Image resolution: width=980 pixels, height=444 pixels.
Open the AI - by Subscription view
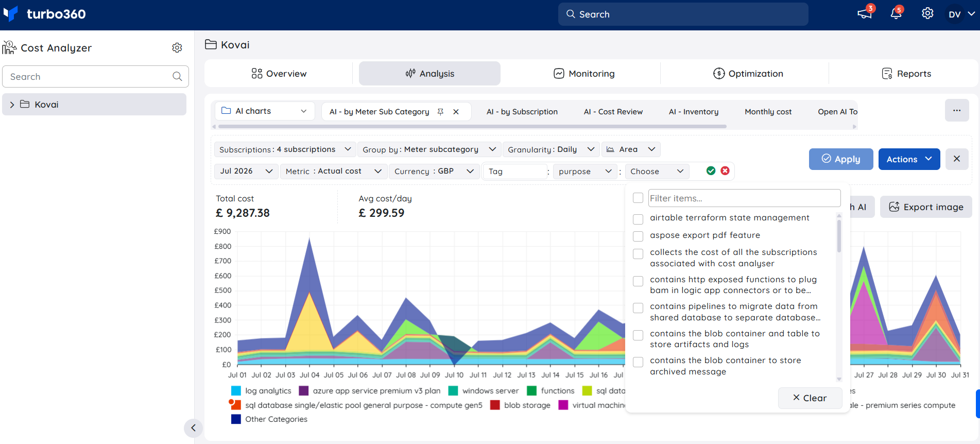[x=522, y=112]
